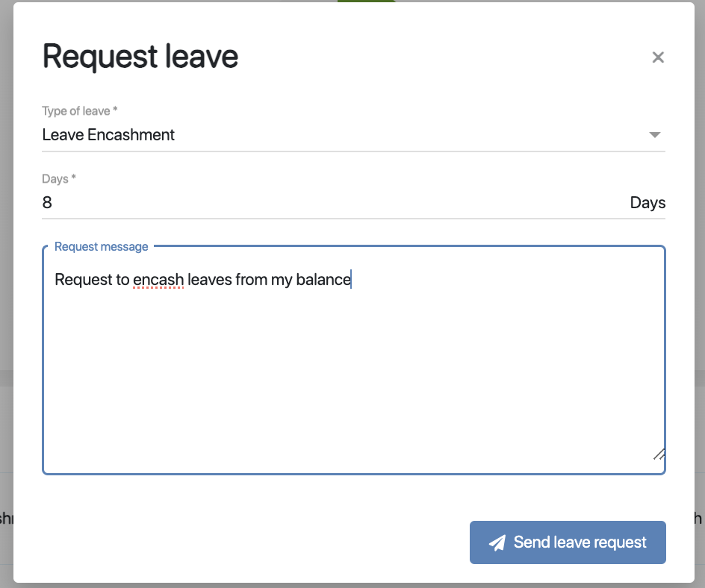Click the "Request message" floating label

[102, 247]
